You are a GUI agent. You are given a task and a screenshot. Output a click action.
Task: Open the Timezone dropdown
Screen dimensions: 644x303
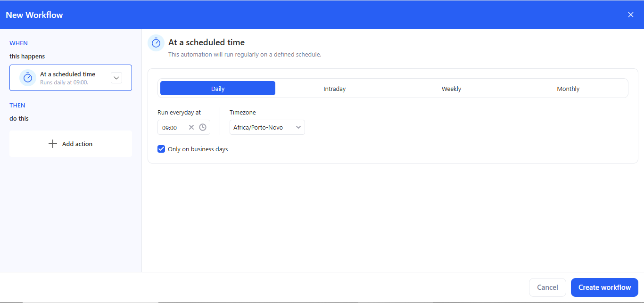(267, 127)
